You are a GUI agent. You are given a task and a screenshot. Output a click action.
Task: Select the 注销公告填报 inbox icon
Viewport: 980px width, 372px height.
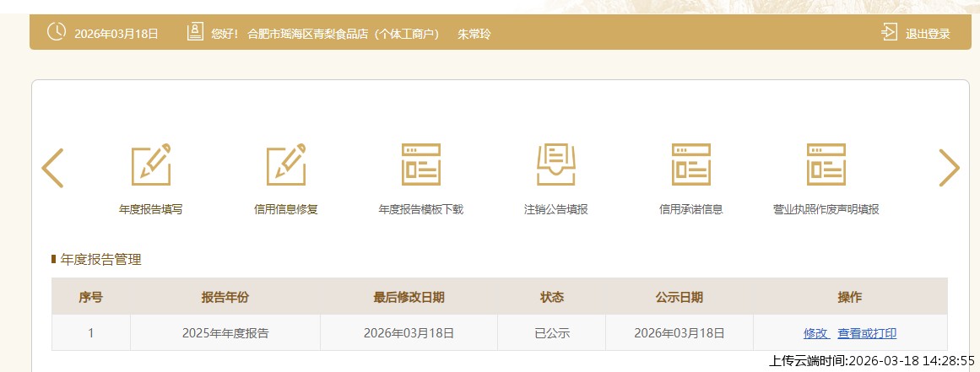coord(556,164)
